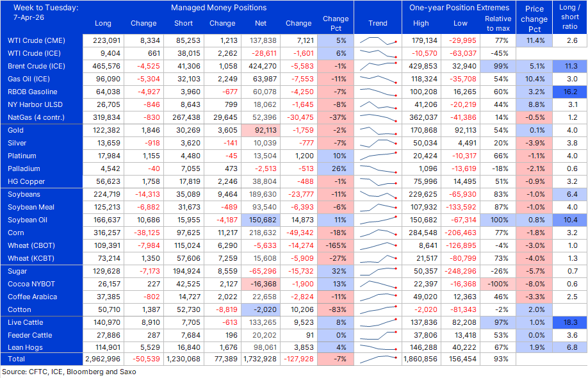Open the Cocoa NYBOT trend mini chart
Viewport: 588px width, 378px height.
coord(377,284)
